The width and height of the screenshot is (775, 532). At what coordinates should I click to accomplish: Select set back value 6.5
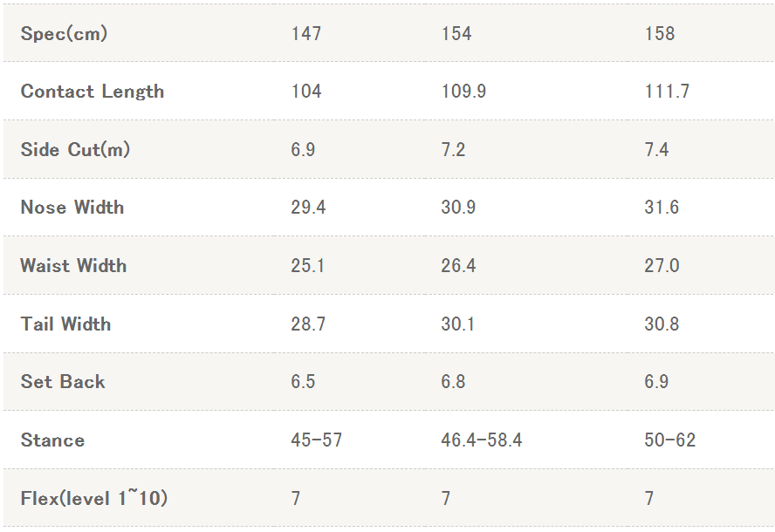click(x=303, y=382)
